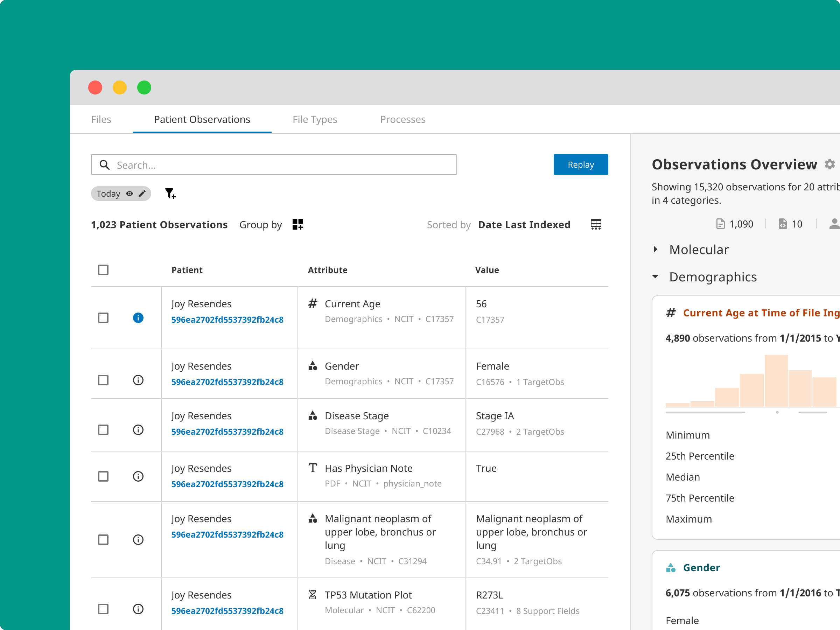Image resolution: width=840 pixels, height=630 pixels.
Task: Open info icon for Disease Stage row
Action: tap(138, 430)
